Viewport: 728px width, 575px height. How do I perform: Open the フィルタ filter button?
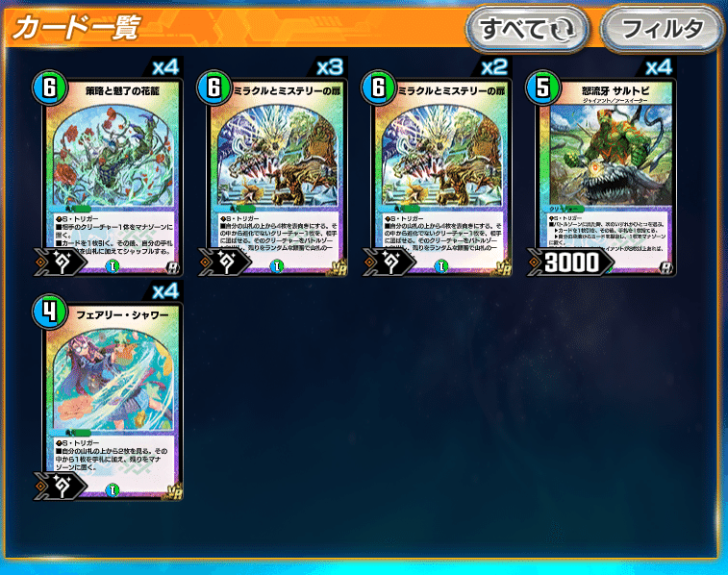tap(662, 29)
